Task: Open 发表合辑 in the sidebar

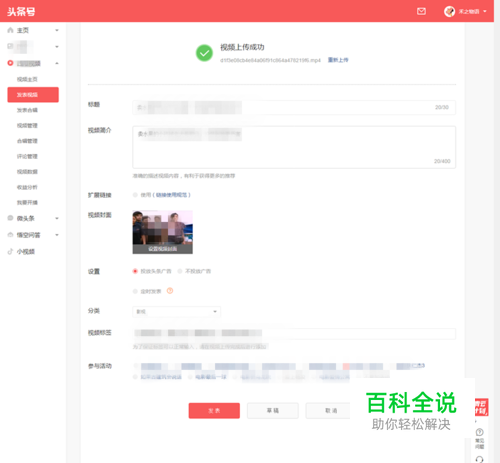Action: point(27,110)
